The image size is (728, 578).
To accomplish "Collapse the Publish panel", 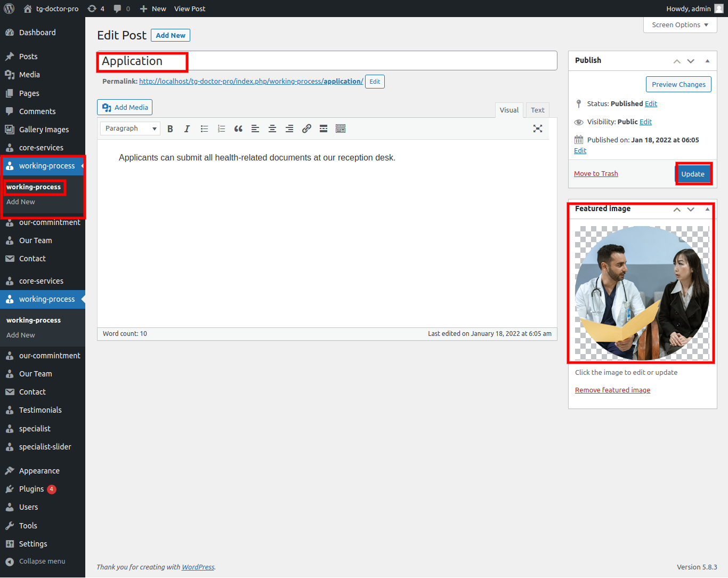I will click(707, 61).
